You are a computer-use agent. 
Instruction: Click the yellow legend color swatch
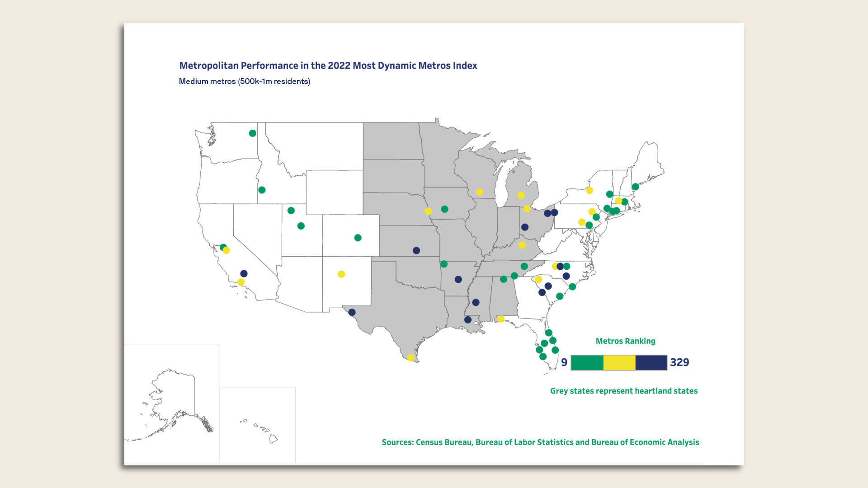point(619,362)
